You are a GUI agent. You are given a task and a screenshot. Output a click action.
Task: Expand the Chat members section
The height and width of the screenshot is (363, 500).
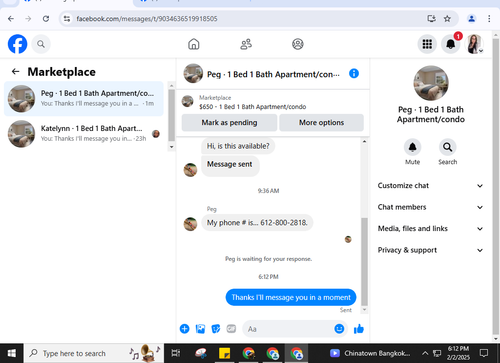[x=430, y=207]
